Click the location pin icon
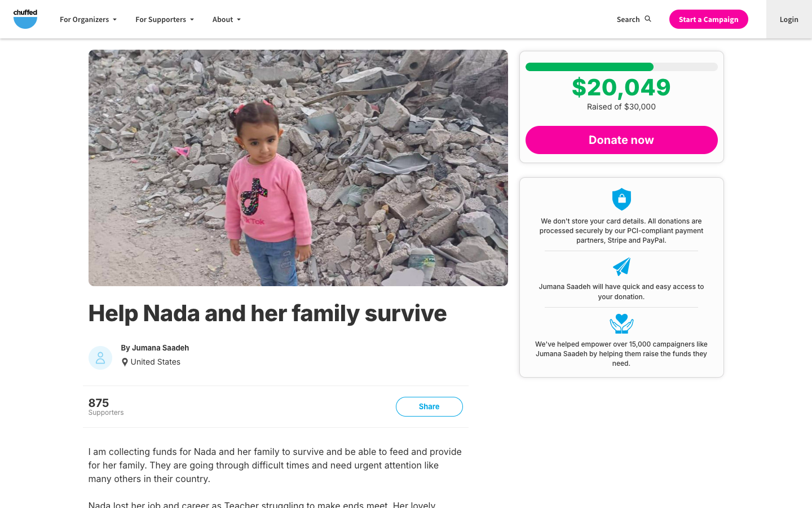The width and height of the screenshot is (812, 508). [125, 362]
